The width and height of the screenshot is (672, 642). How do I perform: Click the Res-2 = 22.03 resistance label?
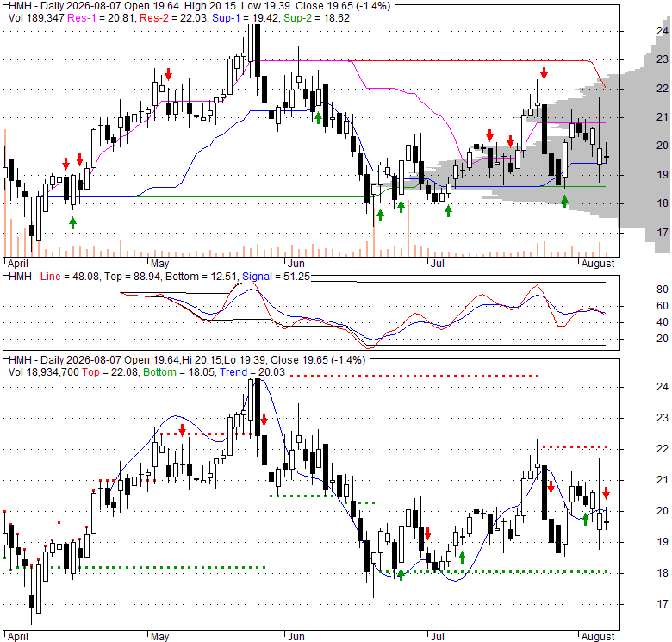[x=173, y=18]
